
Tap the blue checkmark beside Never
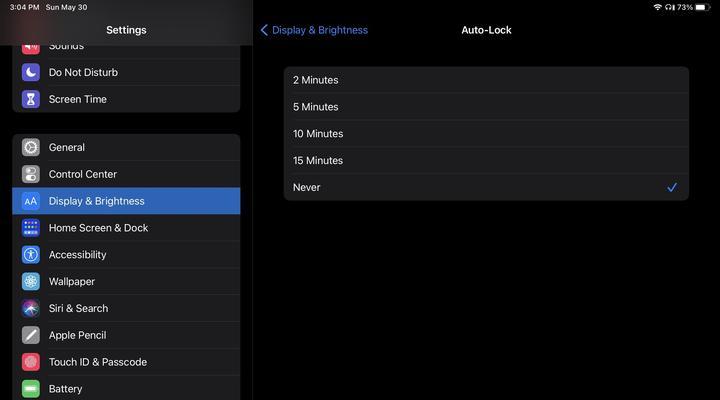pyautogui.click(x=672, y=187)
